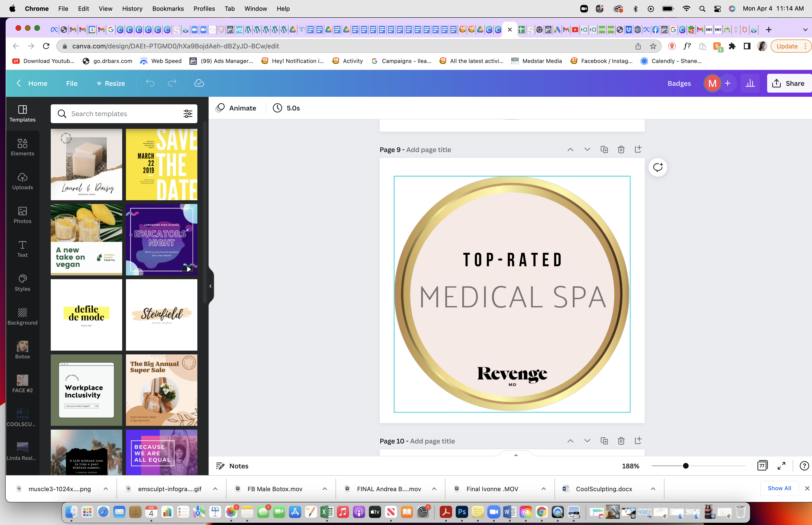812x525 pixels.
Task: Open the search filter options icon
Action: 188,114
